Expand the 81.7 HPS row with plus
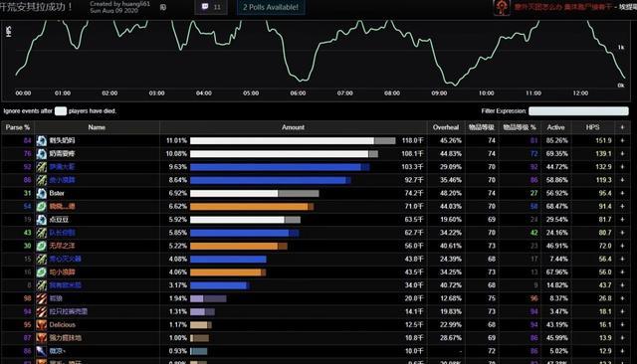637x364 pixels. point(622,220)
